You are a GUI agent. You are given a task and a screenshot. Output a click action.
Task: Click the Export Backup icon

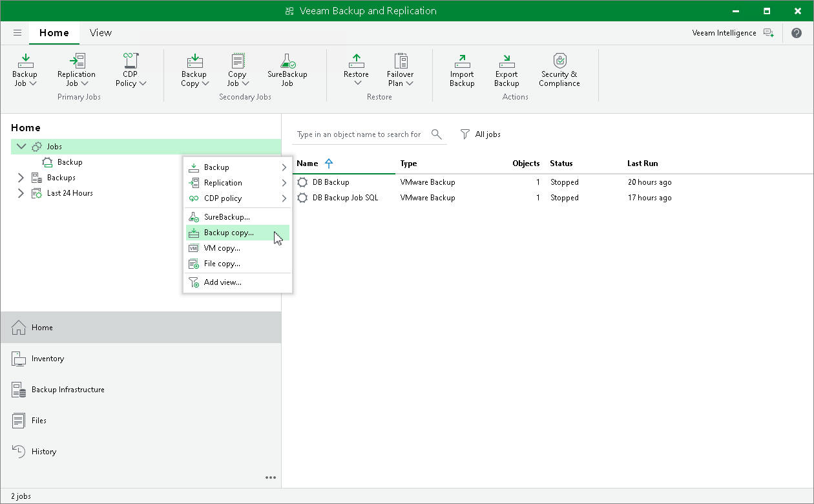pos(506,69)
